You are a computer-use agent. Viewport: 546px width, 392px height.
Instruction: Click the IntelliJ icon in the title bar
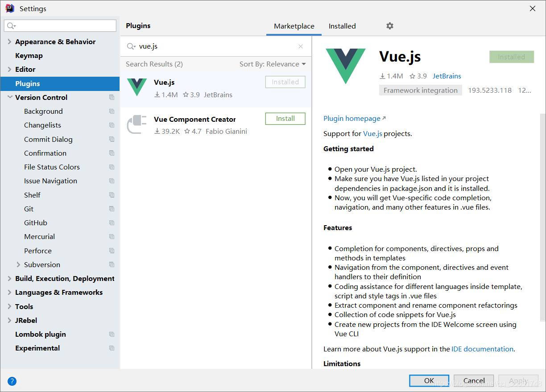(x=10, y=8)
